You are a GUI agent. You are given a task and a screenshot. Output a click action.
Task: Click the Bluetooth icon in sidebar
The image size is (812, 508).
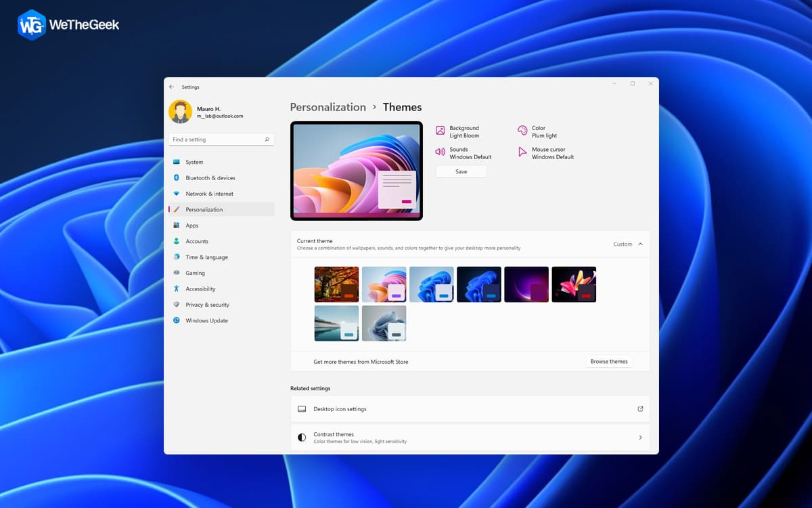pos(177,177)
